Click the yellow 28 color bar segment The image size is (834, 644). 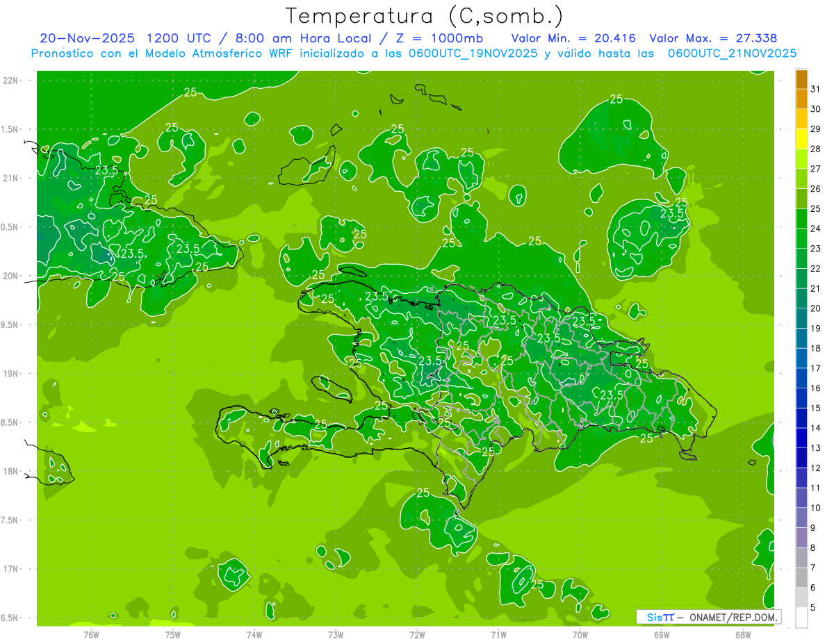[801, 139]
